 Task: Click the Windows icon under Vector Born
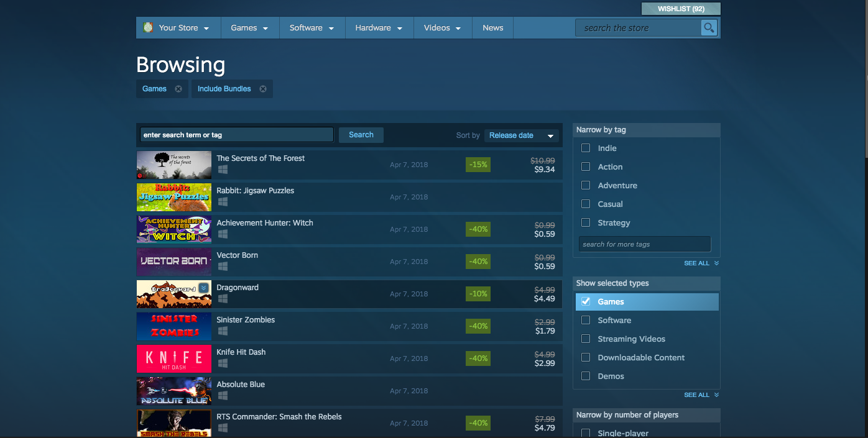[223, 267]
